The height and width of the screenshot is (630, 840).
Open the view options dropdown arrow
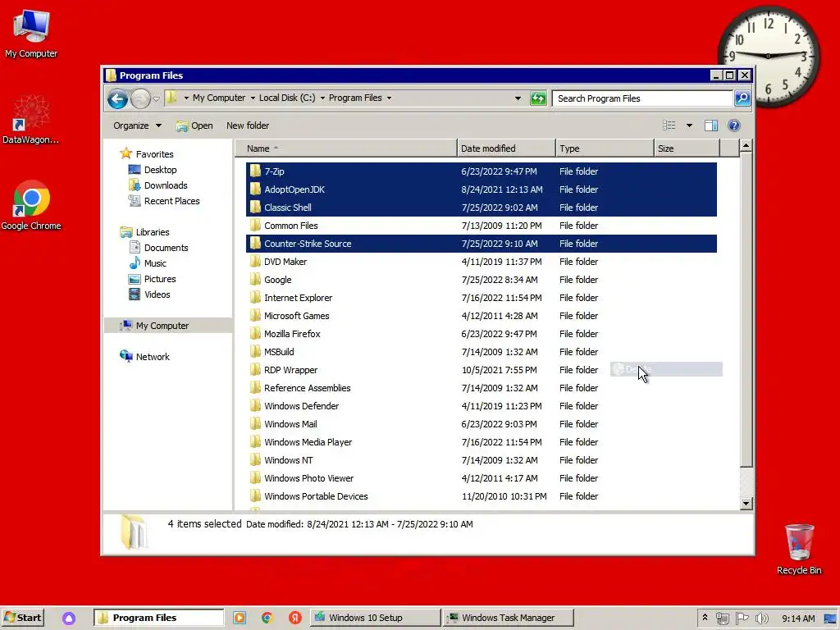(689, 126)
